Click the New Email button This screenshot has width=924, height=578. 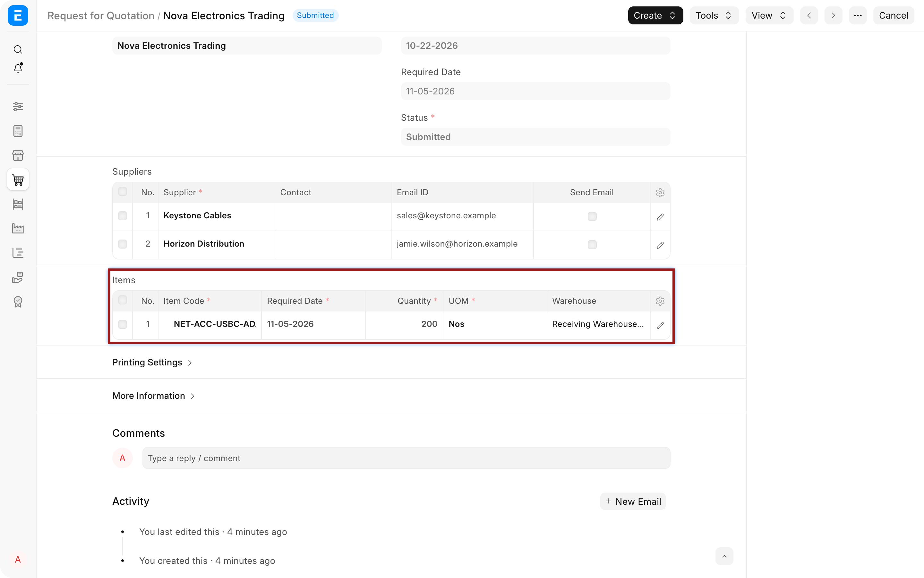633,501
